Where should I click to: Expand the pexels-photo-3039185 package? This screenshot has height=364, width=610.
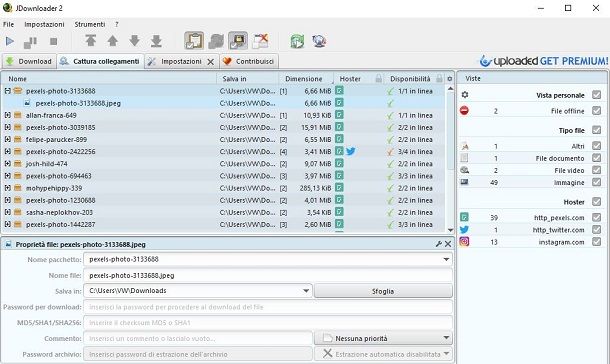[7, 127]
